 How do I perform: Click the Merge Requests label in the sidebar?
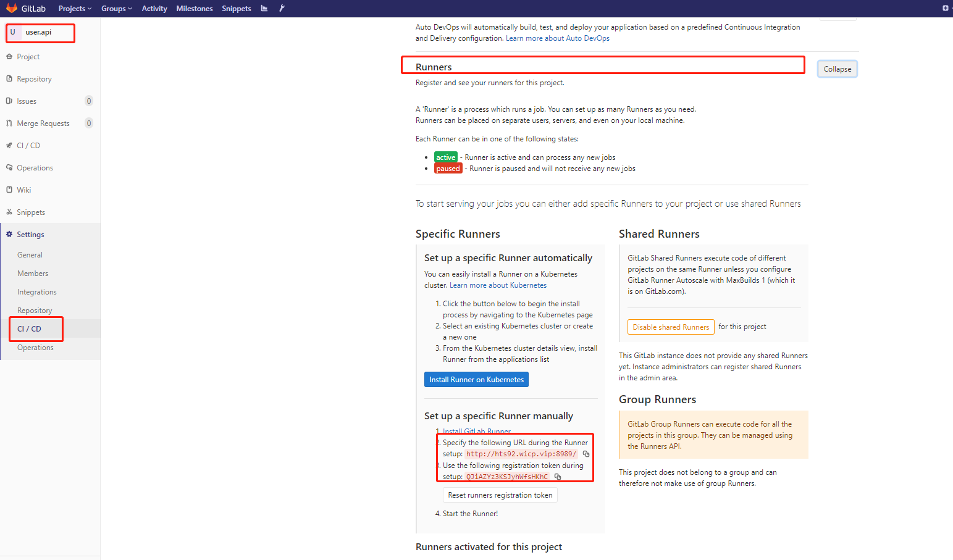[43, 123]
